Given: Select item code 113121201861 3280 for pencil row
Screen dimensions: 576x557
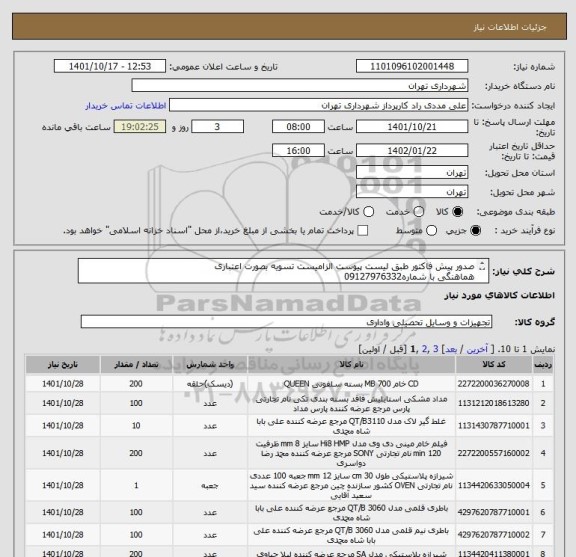Looking at the screenshot, I should click(493, 403).
